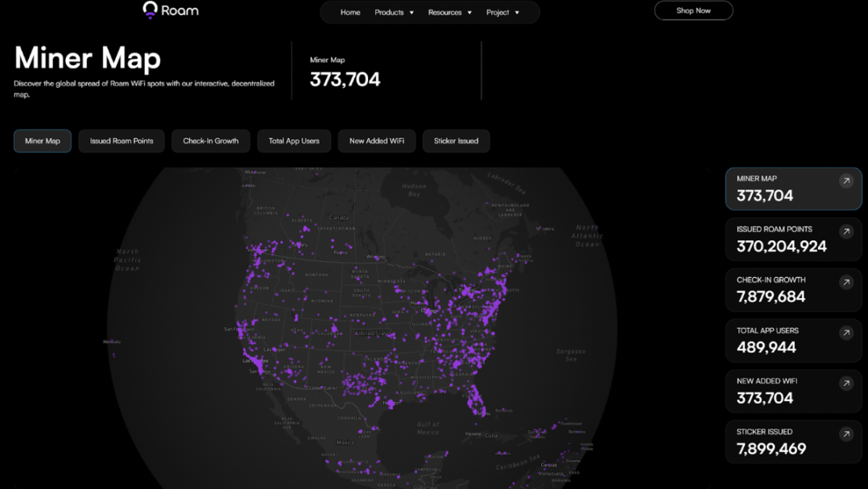Select the Miner Map 373,704 side card
The height and width of the screenshot is (489, 868).
793,189
